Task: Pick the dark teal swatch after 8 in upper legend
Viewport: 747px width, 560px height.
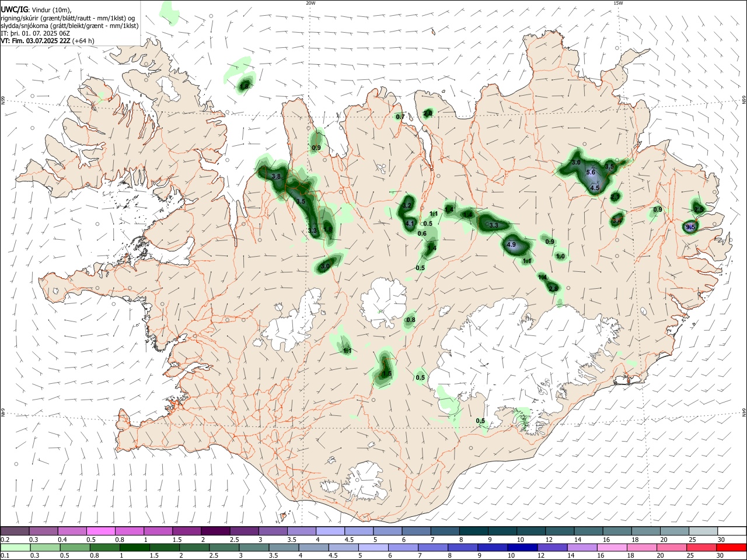Action: (x=474, y=531)
